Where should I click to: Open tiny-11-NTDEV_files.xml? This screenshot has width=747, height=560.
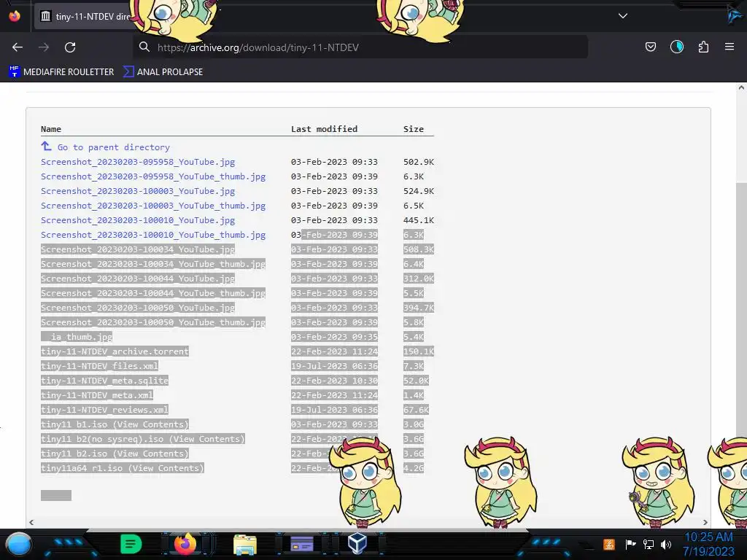[99, 366]
